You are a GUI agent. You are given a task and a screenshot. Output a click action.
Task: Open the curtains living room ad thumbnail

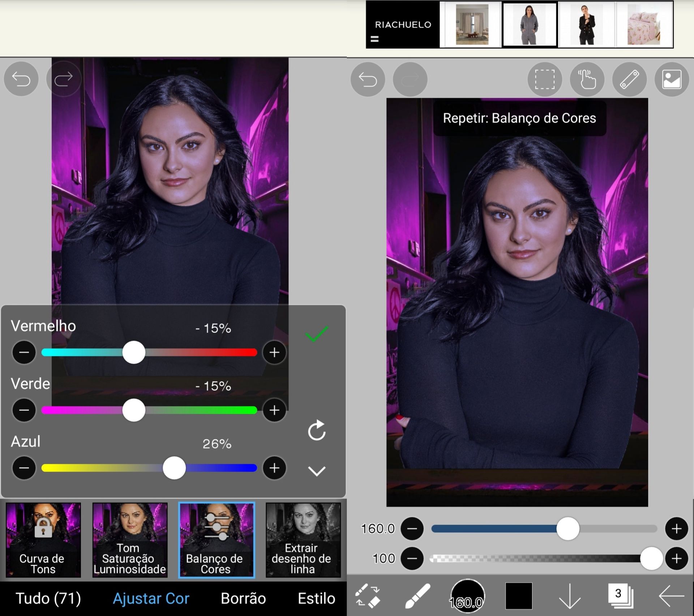click(x=472, y=25)
